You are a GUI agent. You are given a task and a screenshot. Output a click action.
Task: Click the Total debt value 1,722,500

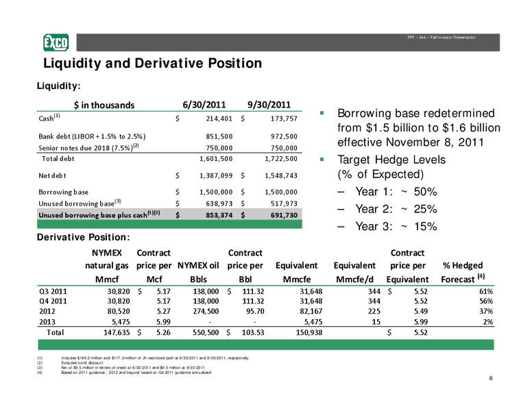(x=281, y=159)
